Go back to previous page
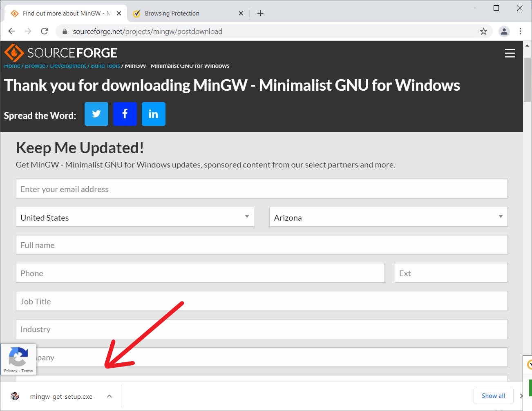Image resolution: width=532 pixels, height=411 pixels. pos(11,31)
